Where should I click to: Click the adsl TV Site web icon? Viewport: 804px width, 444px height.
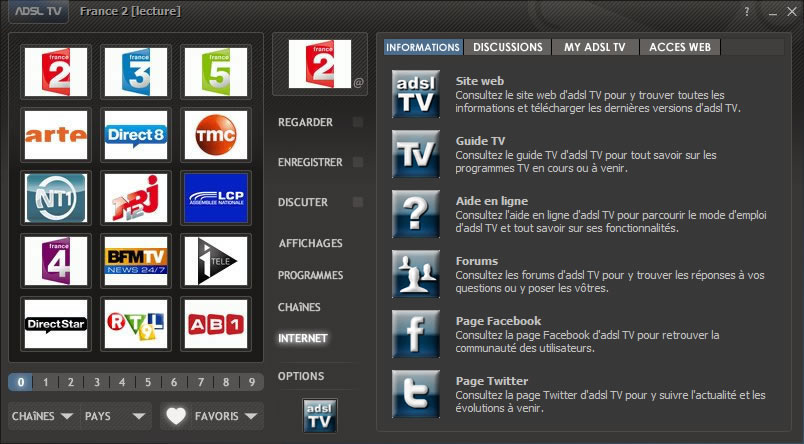tap(416, 94)
